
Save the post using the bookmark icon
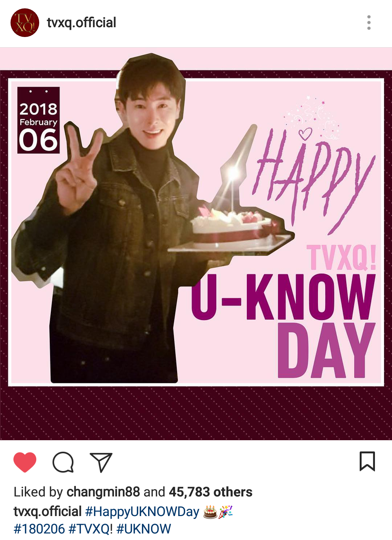(x=367, y=461)
